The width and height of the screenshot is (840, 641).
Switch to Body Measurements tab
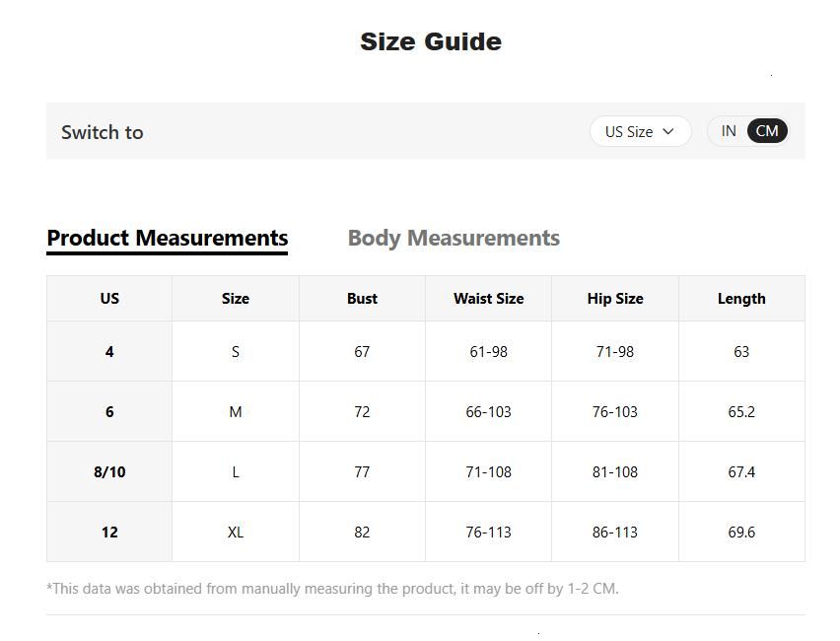point(454,239)
